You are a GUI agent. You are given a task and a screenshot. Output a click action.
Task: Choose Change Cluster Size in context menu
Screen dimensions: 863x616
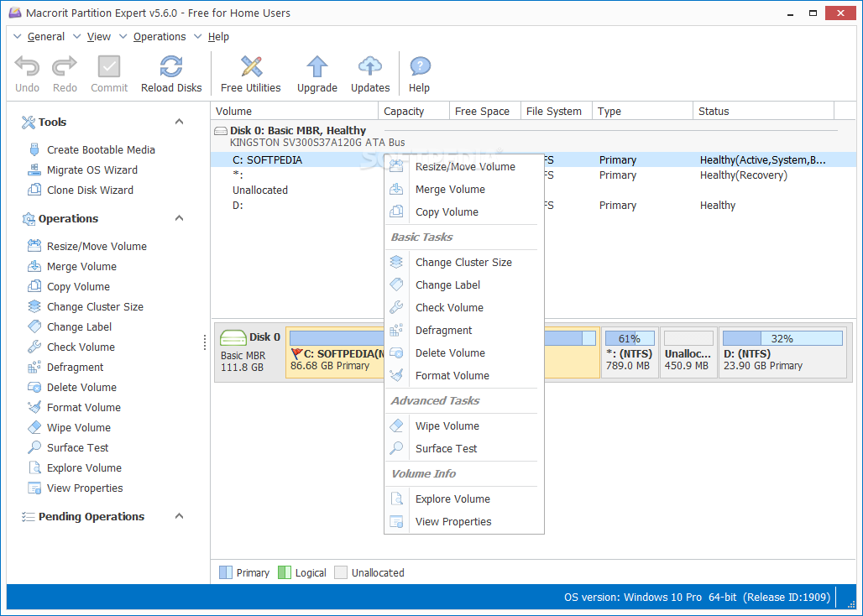464,263
